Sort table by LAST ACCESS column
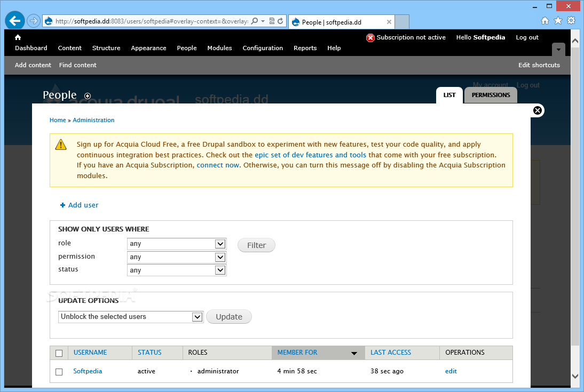 tap(391, 352)
